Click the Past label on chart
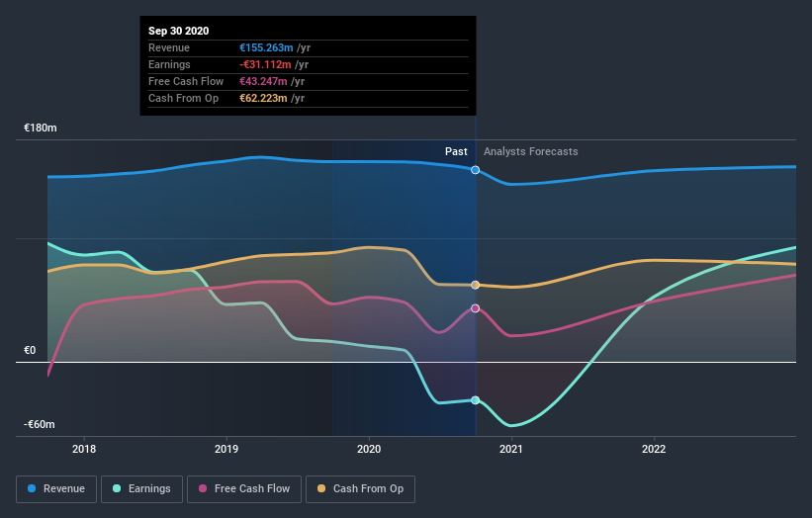 (x=456, y=151)
